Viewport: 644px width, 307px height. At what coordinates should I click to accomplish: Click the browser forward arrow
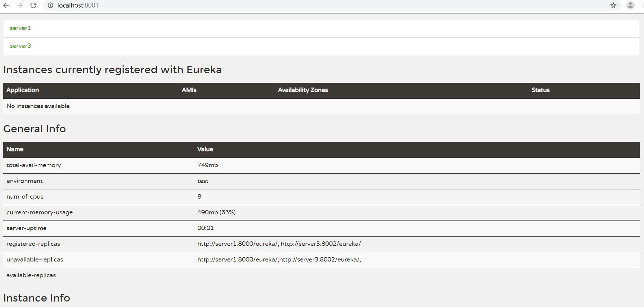click(x=20, y=5)
